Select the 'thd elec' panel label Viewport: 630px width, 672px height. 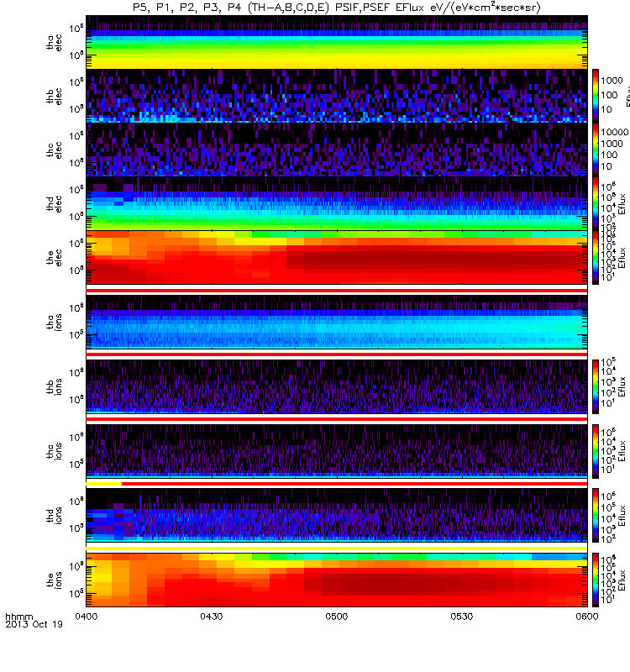(x=54, y=203)
